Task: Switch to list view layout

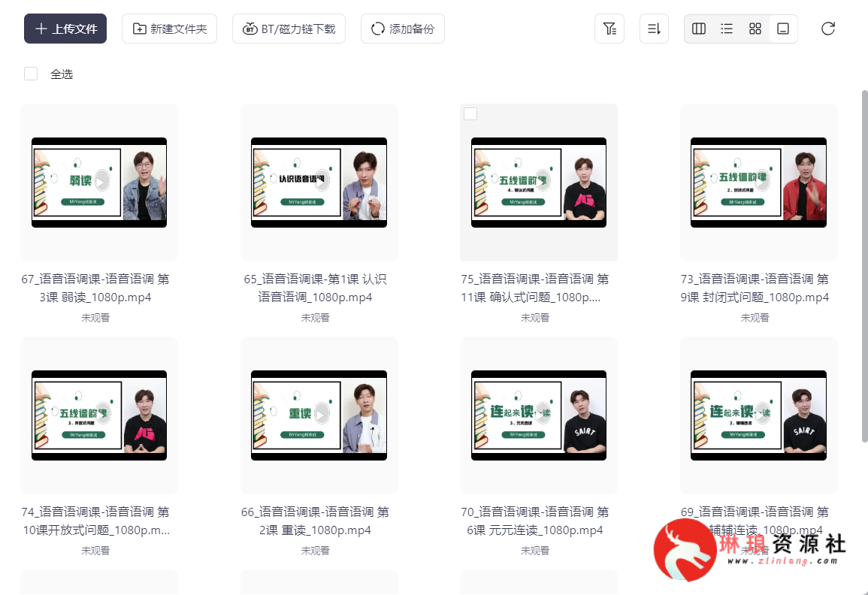Action: pyautogui.click(x=727, y=29)
